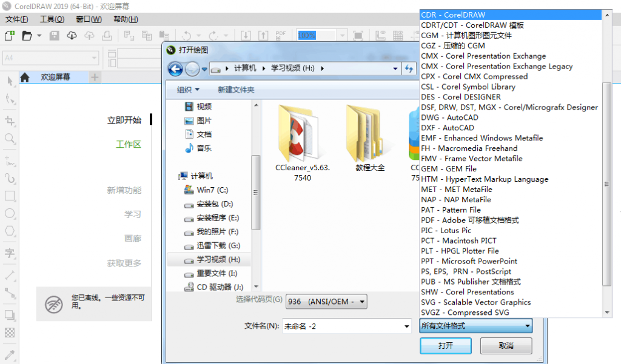621x364 pixels.
Task: Open the file name dropdown arrow
Action: (x=406, y=326)
